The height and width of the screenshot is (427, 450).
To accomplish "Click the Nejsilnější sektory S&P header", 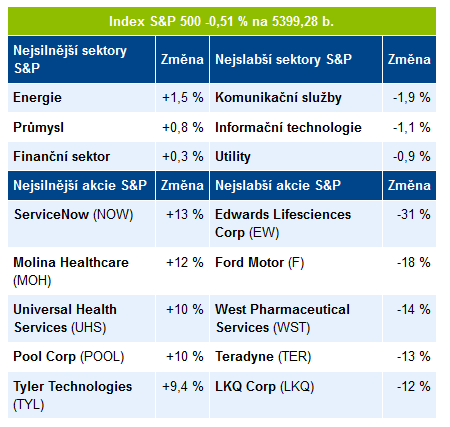I will pyautogui.click(x=82, y=59).
